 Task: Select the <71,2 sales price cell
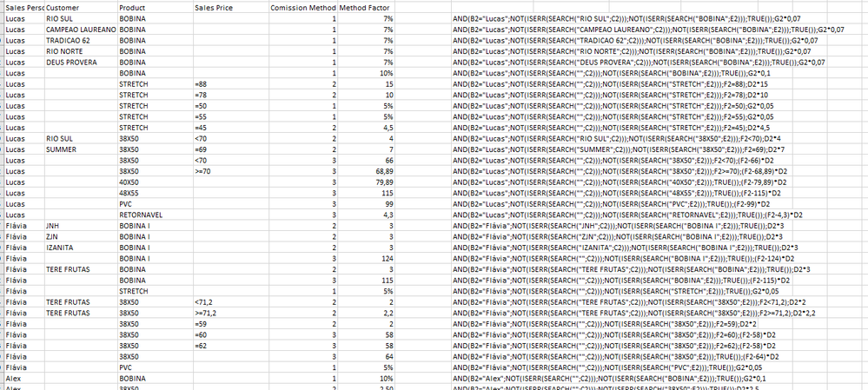coord(231,302)
